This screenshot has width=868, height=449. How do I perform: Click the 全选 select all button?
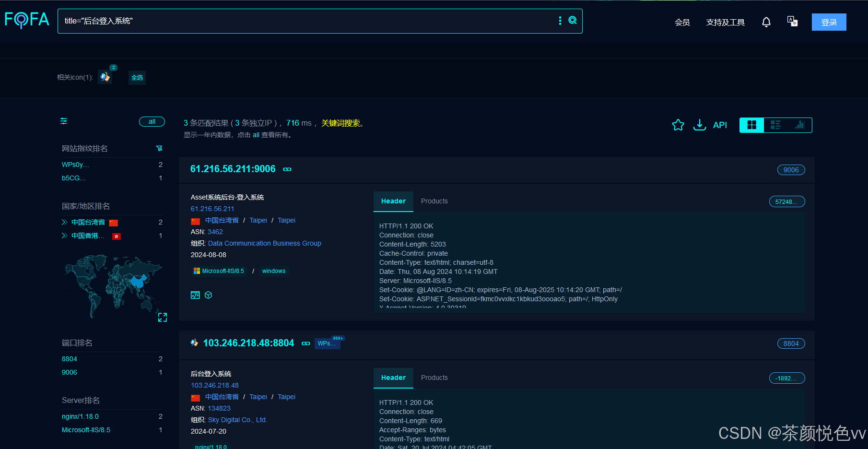(x=137, y=77)
